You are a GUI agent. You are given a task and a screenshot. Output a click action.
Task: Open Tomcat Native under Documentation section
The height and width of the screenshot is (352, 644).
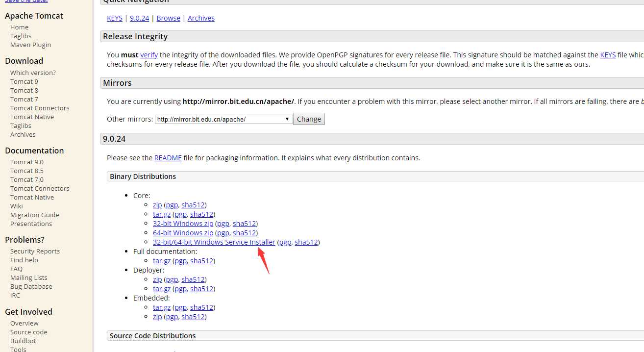(x=32, y=197)
